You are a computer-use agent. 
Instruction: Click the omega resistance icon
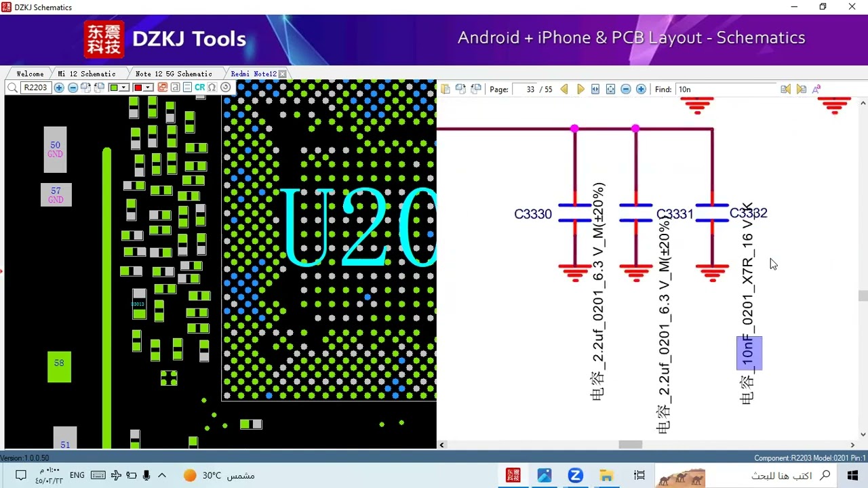pyautogui.click(x=212, y=87)
